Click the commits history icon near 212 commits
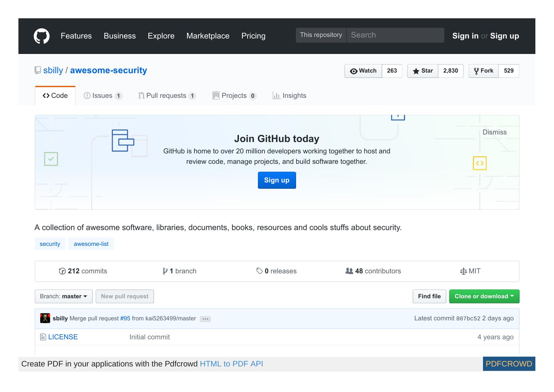Image resolution: width=554 pixels, height=392 pixels. (63, 271)
